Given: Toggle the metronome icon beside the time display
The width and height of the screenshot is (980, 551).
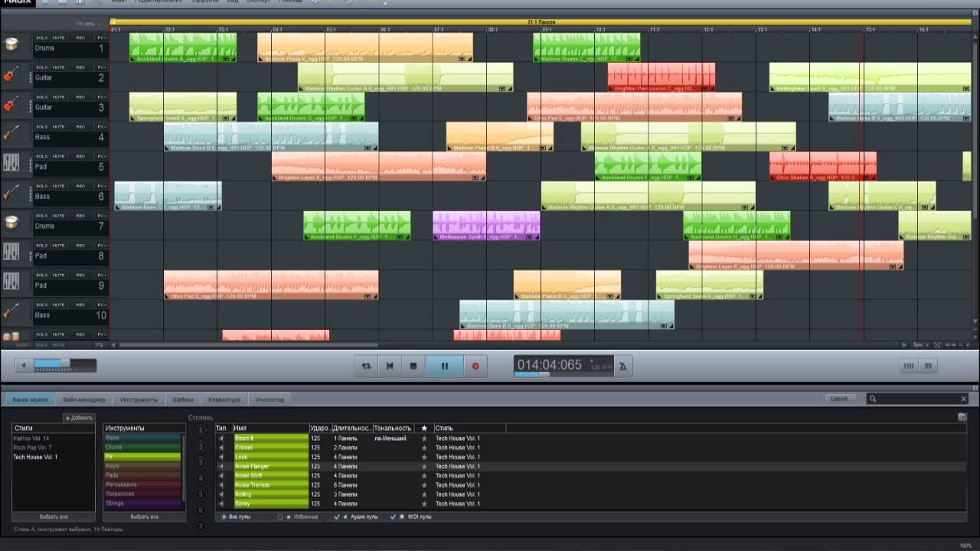Looking at the screenshot, I should coord(623,367).
